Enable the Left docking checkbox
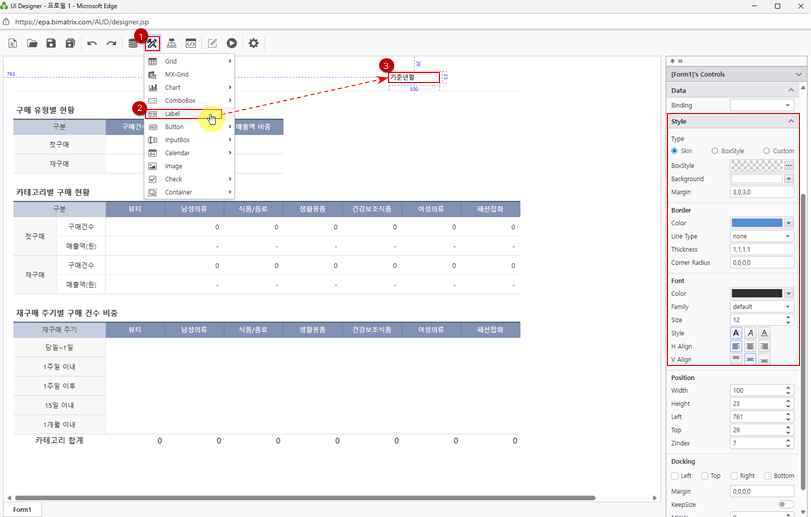 coord(675,476)
